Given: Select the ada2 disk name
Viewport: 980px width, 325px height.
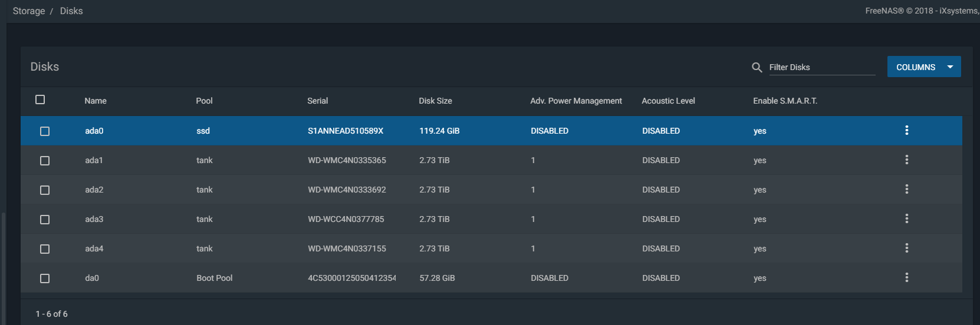Looking at the screenshot, I should 94,190.
